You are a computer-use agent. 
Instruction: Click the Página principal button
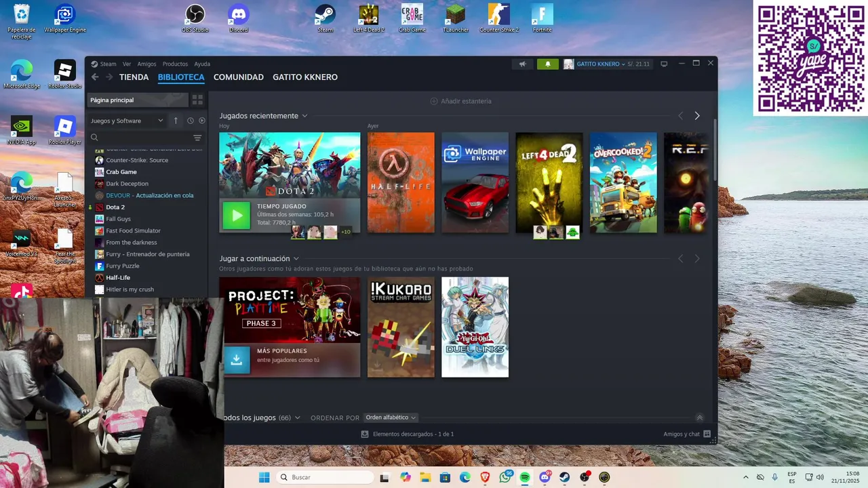point(137,100)
